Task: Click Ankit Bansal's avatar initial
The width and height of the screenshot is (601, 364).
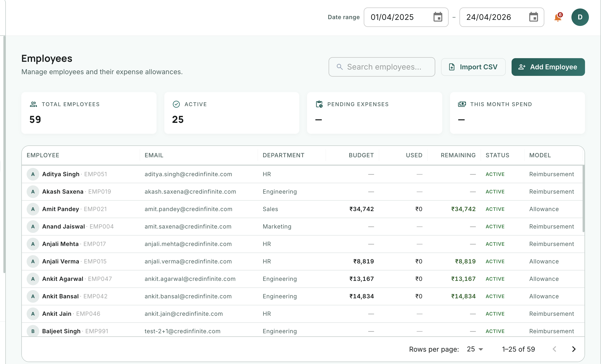Action: click(x=33, y=296)
